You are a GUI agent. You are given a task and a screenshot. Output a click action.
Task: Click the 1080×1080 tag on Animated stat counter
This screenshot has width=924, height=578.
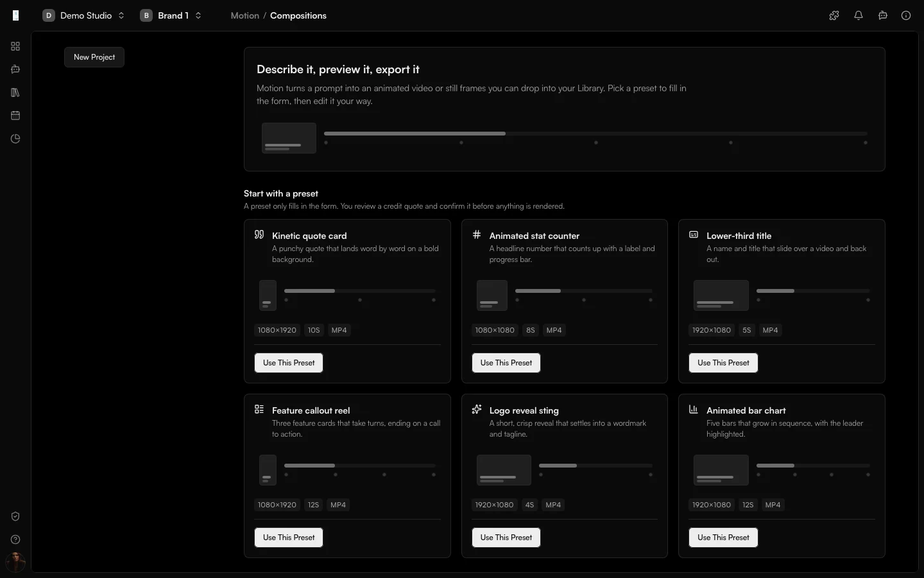tap(495, 330)
